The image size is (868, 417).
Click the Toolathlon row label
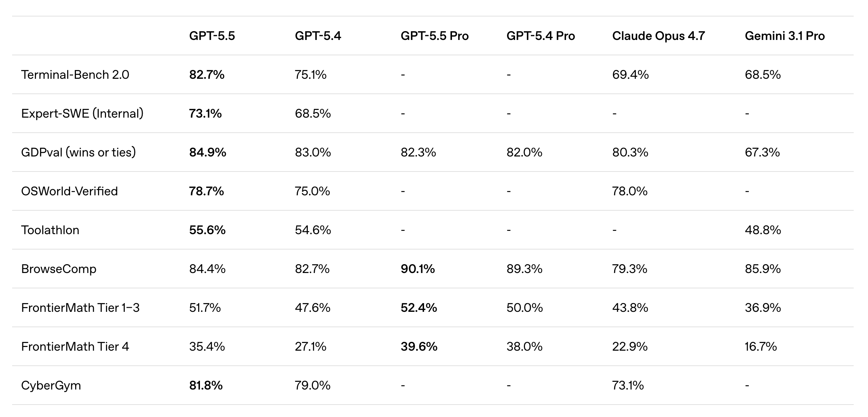pyautogui.click(x=50, y=230)
